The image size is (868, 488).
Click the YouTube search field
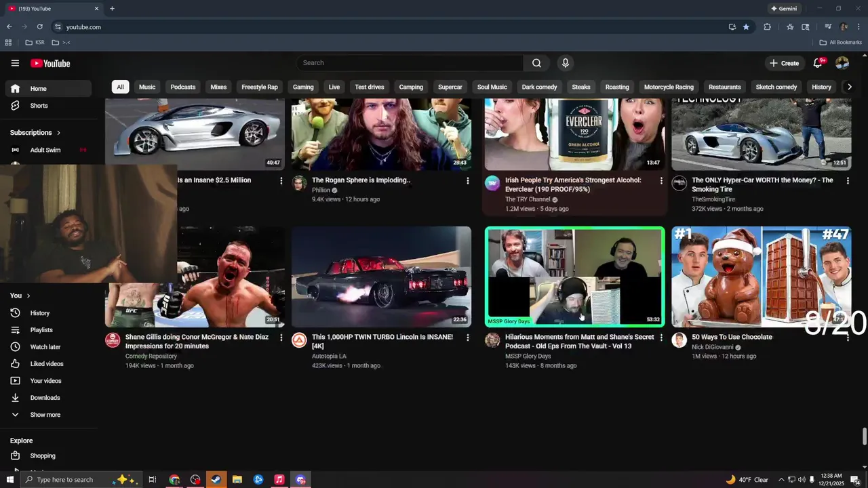click(410, 63)
